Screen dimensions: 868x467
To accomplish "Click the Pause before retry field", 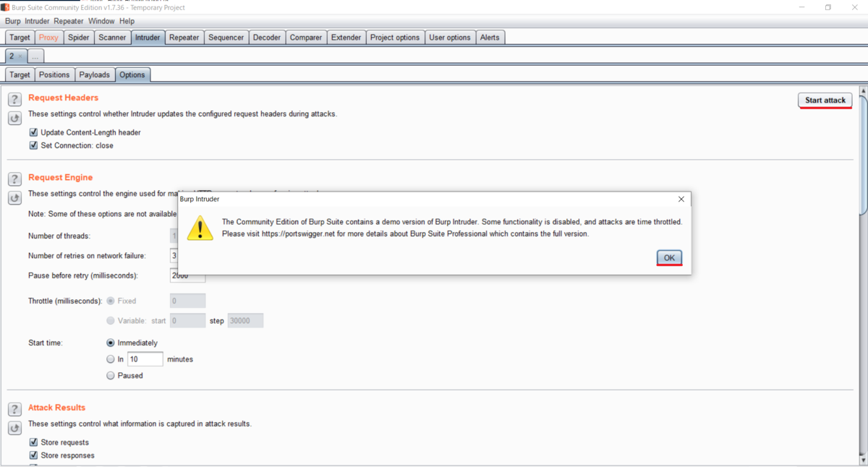I will click(188, 275).
